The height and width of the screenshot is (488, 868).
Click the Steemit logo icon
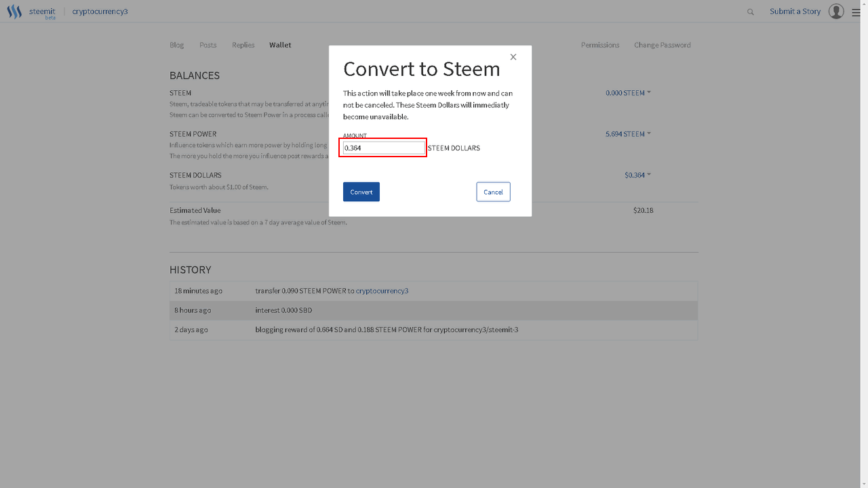tap(14, 12)
